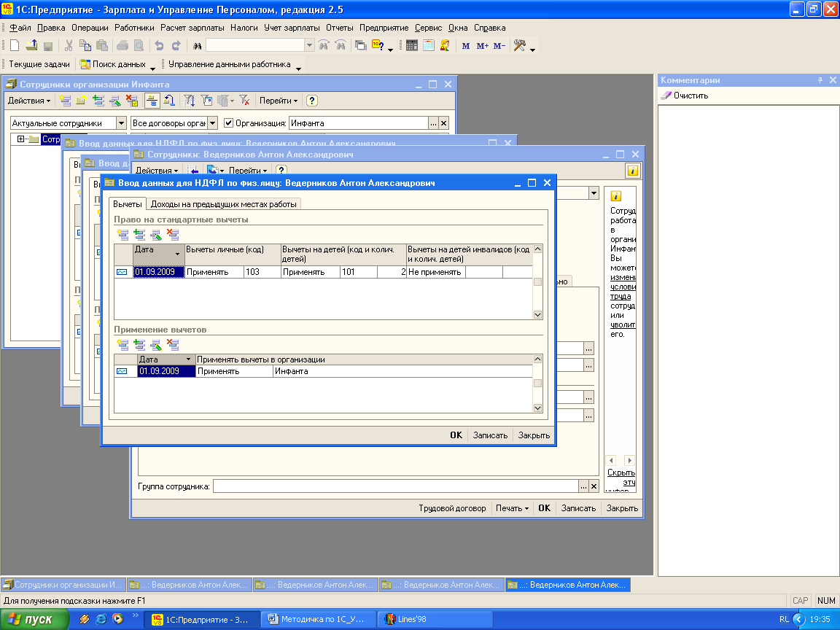Click the M+ memory add button
The height and width of the screenshot is (630, 840).
[x=482, y=46]
